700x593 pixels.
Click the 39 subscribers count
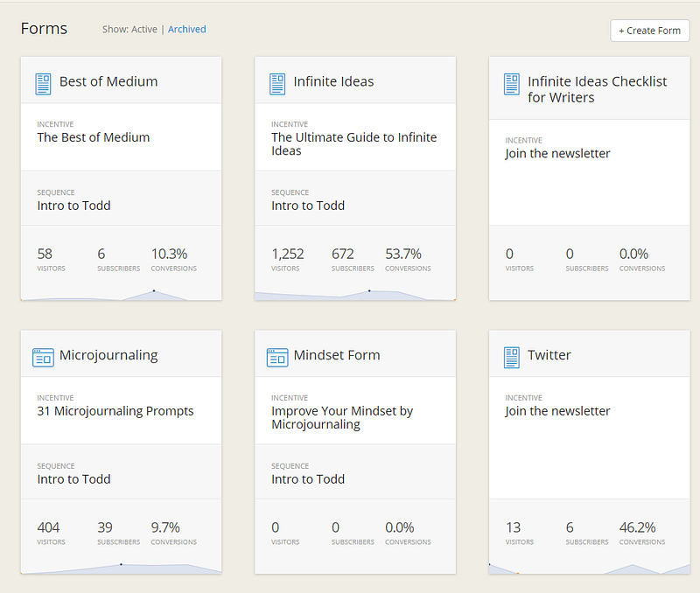105,527
